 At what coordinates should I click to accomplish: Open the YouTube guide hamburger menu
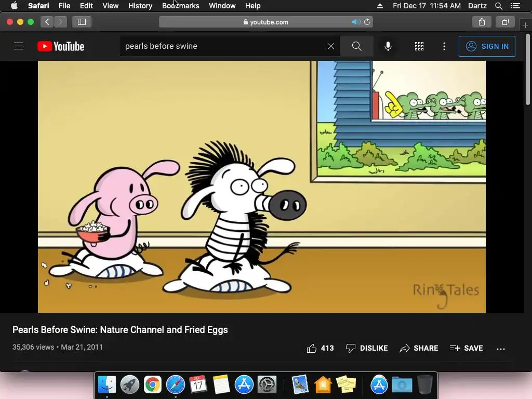pos(19,46)
